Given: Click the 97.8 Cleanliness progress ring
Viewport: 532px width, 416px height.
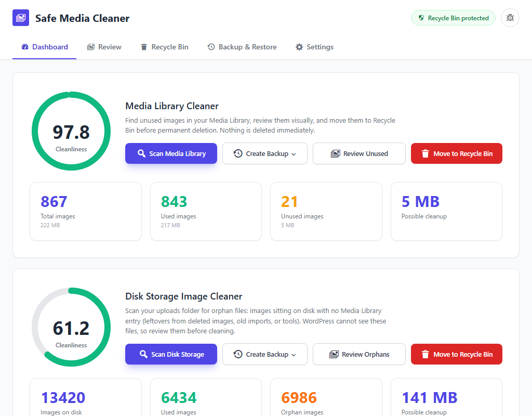Looking at the screenshot, I should [x=71, y=131].
